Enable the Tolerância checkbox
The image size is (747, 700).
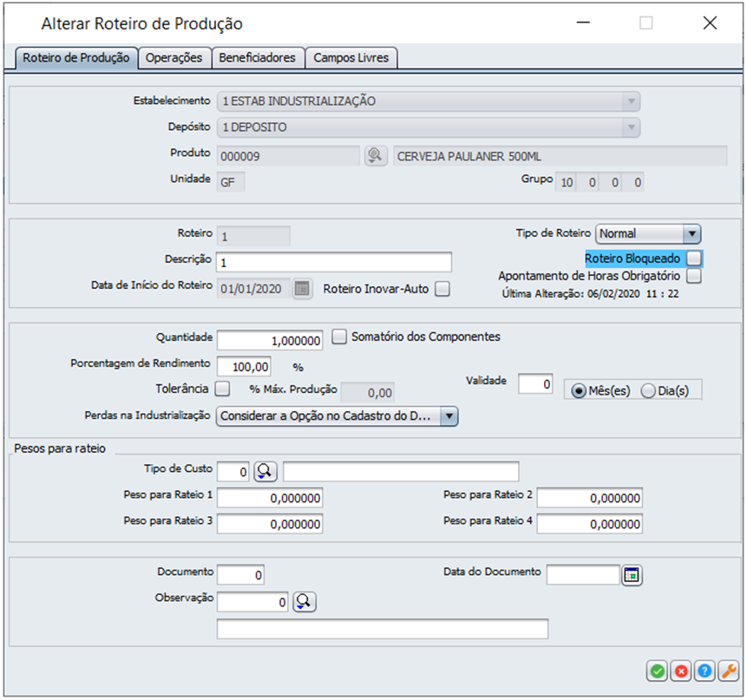222,389
